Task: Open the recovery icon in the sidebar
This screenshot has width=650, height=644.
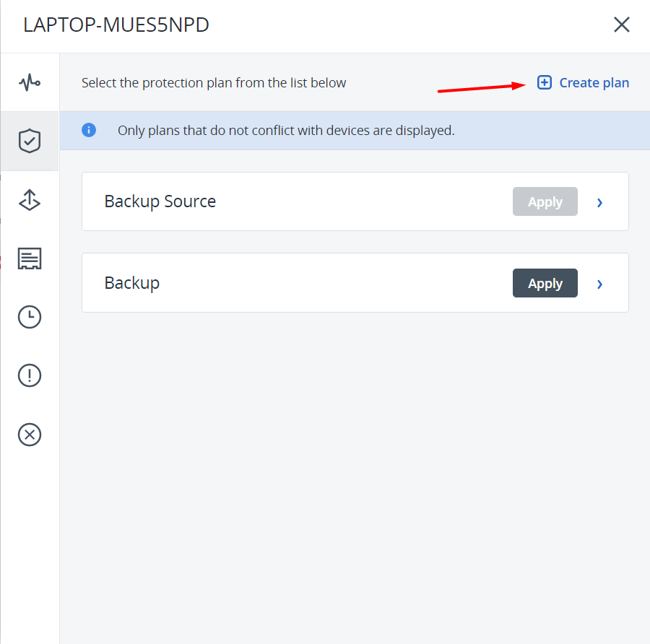Action: 30,200
